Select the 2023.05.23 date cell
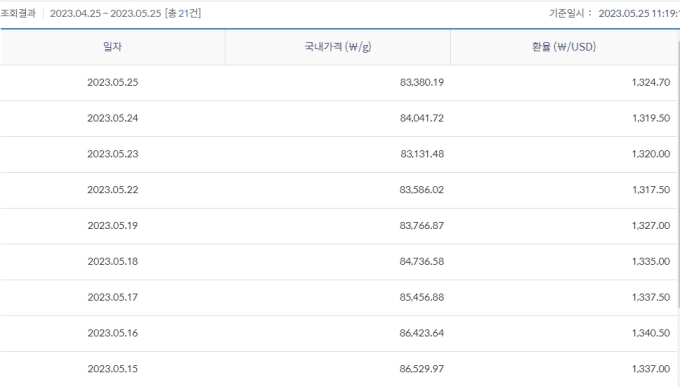This screenshot has width=680, height=387. click(x=113, y=154)
